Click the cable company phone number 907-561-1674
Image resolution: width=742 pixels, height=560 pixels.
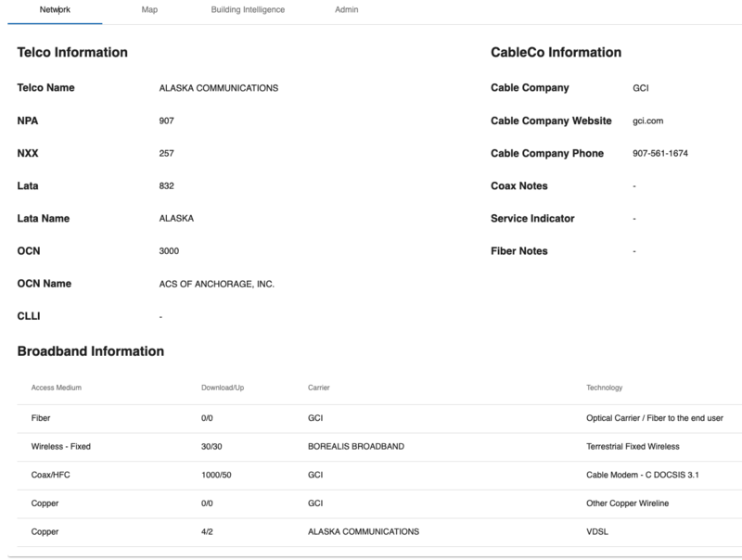[659, 153]
